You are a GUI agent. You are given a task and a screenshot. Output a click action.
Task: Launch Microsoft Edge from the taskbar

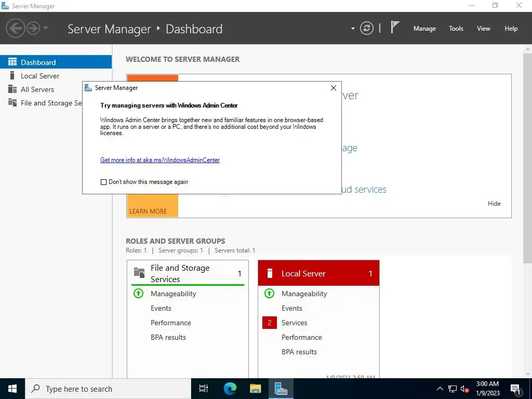[x=230, y=389]
